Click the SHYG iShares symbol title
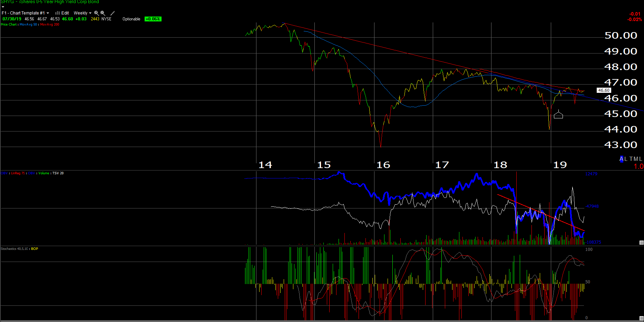The width and height of the screenshot is (644, 322). 50,2
